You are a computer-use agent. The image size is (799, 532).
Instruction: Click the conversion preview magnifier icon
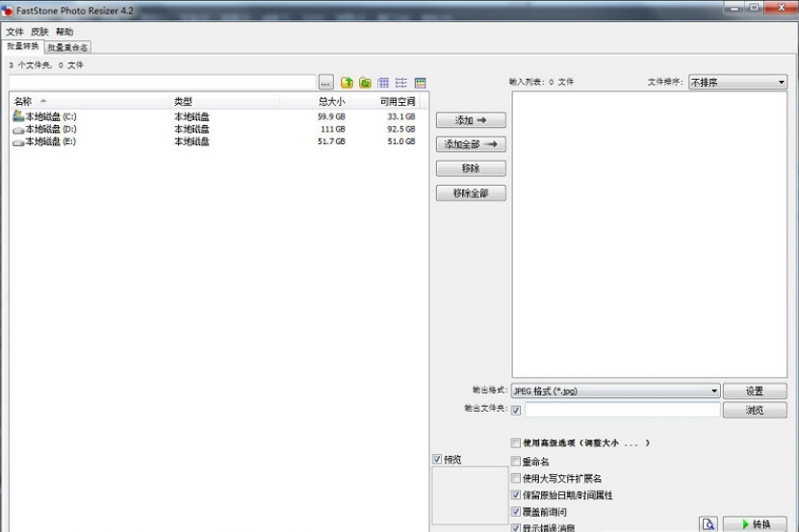(709, 524)
